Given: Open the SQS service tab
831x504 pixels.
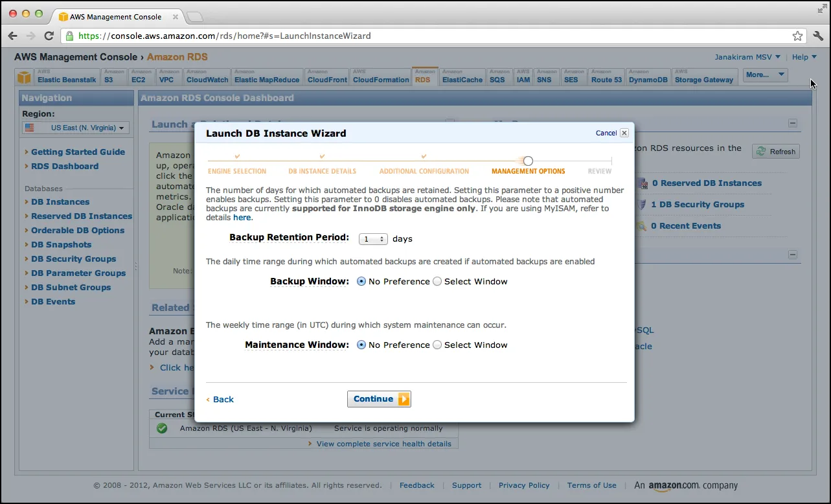Looking at the screenshot, I should coord(499,76).
